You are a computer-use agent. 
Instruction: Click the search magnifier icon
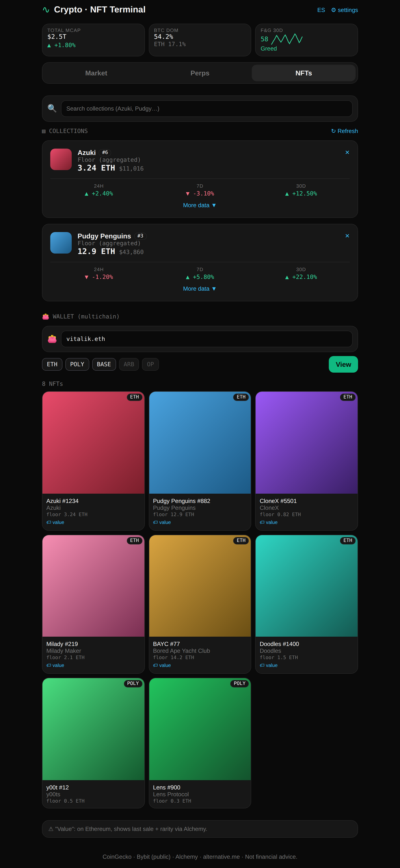52,108
